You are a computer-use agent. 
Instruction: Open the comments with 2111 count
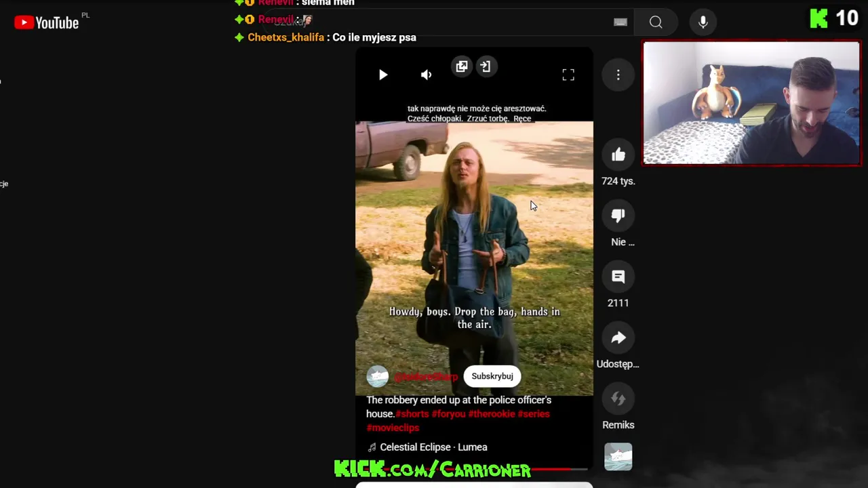click(618, 277)
